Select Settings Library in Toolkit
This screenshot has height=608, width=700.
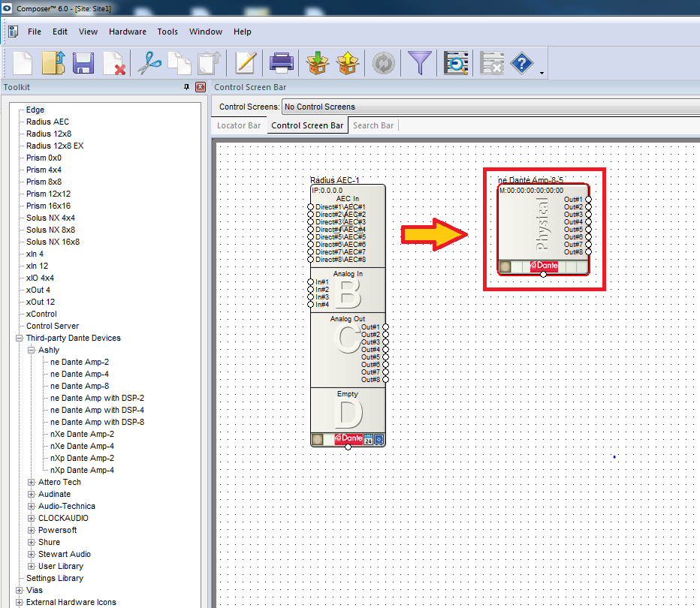(55, 578)
